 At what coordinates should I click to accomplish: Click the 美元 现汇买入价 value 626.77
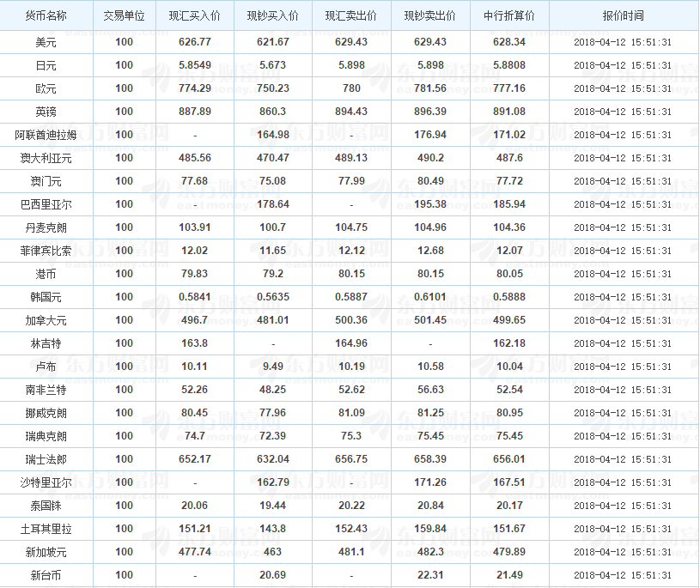(x=195, y=42)
